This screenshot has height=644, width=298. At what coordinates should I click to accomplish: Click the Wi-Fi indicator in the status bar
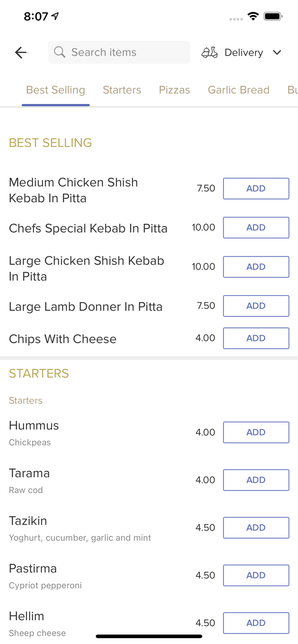(253, 16)
